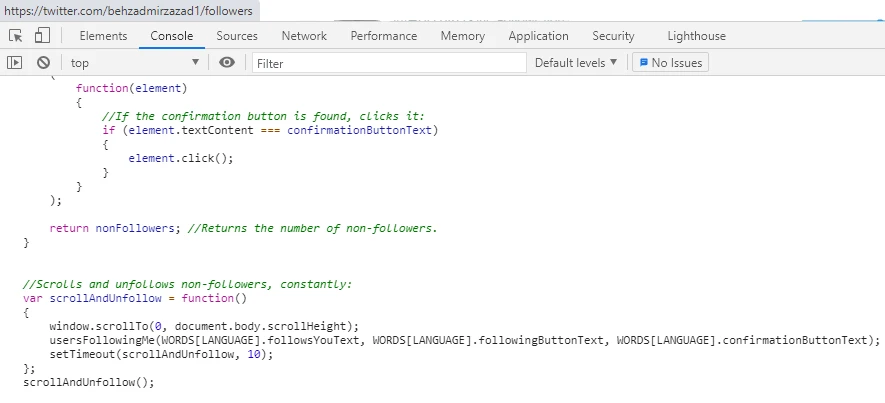Image resolution: width=885 pixels, height=403 pixels.
Task: View the Security tab
Action: 613,36
